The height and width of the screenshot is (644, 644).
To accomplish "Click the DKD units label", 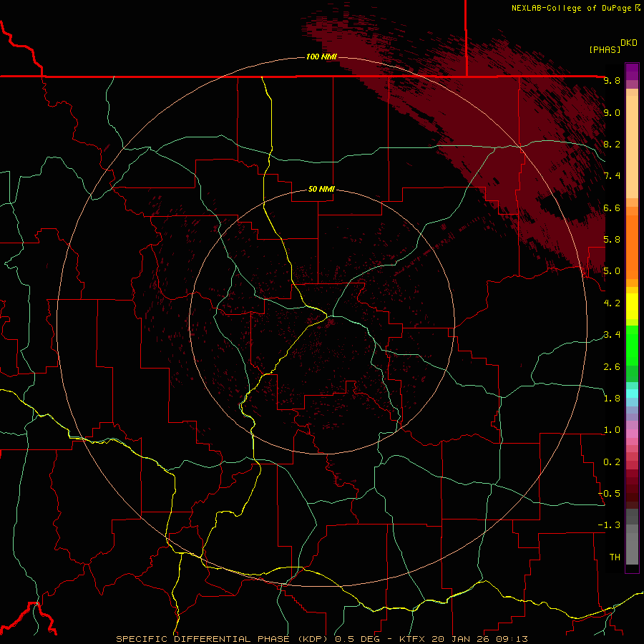I will tap(629, 43).
